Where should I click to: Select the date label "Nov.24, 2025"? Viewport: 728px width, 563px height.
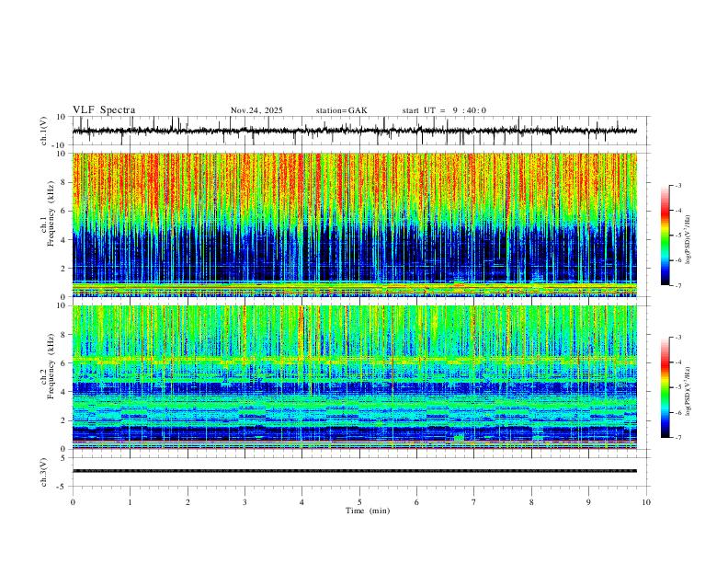pyautogui.click(x=256, y=110)
